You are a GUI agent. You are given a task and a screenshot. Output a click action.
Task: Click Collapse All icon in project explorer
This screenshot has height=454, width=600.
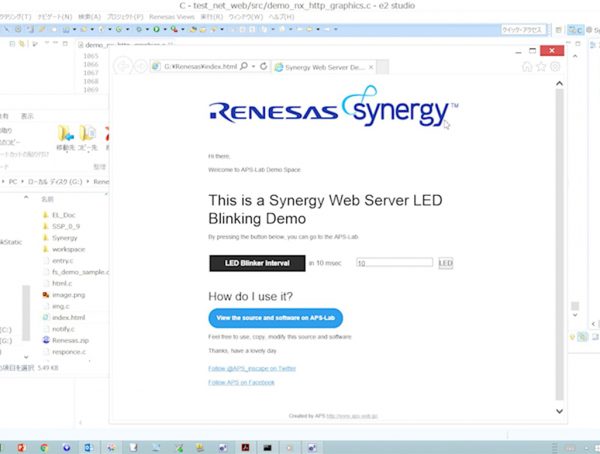tap(12, 44)
